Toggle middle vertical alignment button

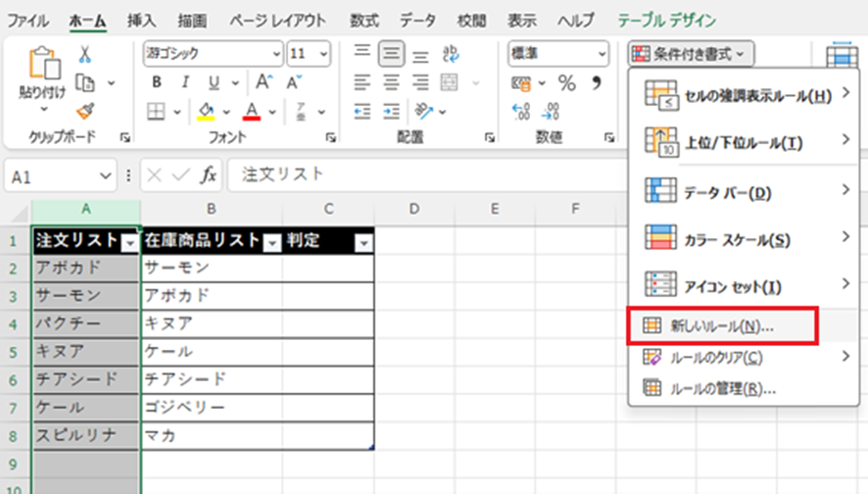tap(390, 54)
